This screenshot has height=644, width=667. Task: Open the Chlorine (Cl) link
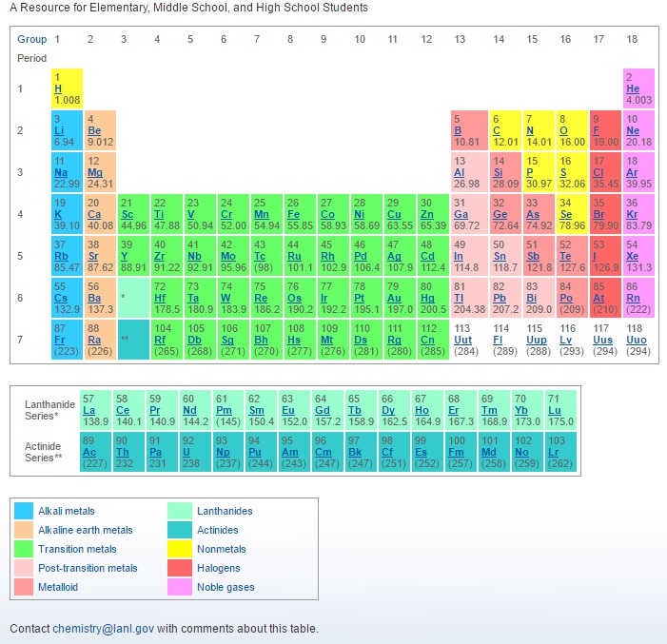(x=598, y=172)
